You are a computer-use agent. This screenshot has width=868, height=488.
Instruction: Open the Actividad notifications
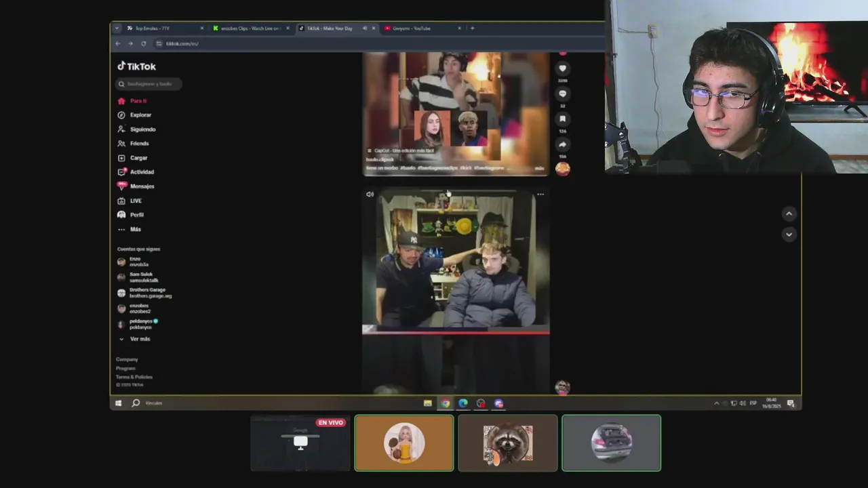tap(136, 172)
